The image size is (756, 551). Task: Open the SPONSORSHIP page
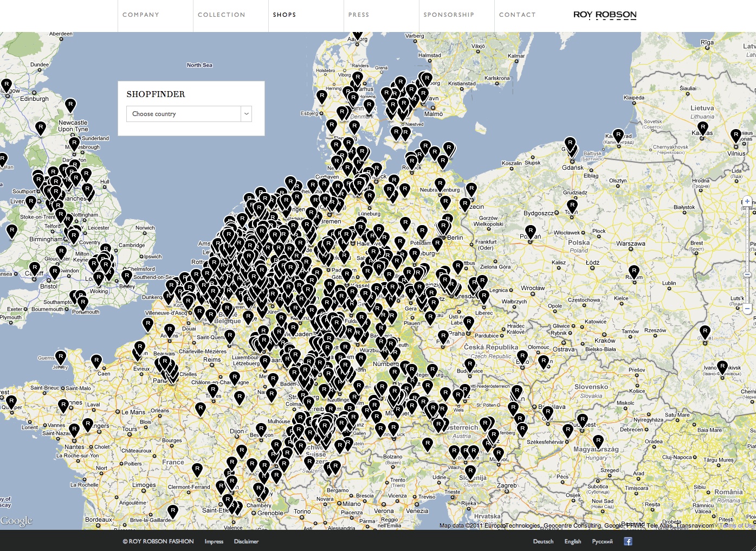[449, 15]
